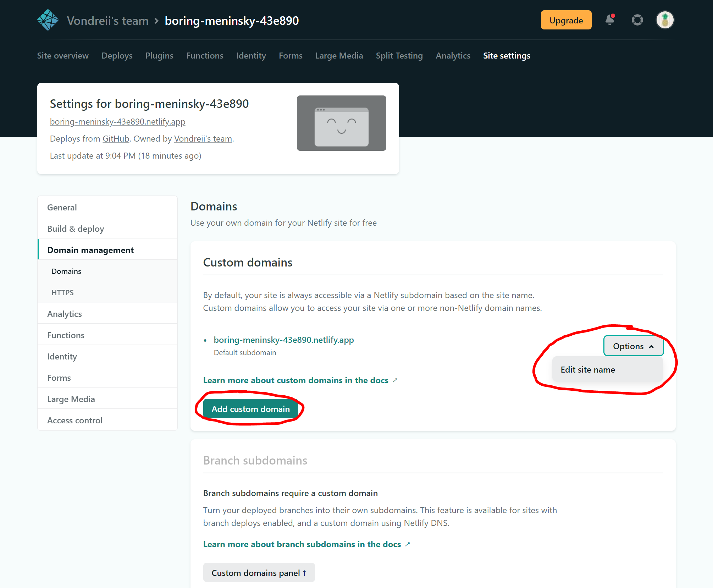Open the support lifebuoy icon
Image resolution: width=713 pixels, height=588 pixels.
(637, 20)
